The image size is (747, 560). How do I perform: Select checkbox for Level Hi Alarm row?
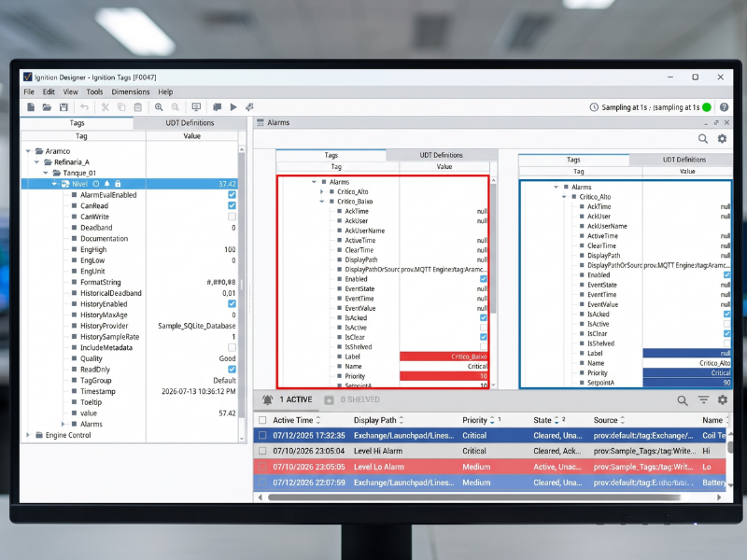(x=262, y=451)
